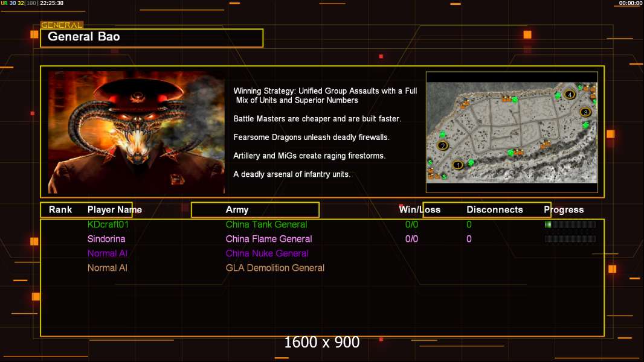Click the Battle Masters are cheaper line
The width and height of the screenshot is (644, 362).
317,118
